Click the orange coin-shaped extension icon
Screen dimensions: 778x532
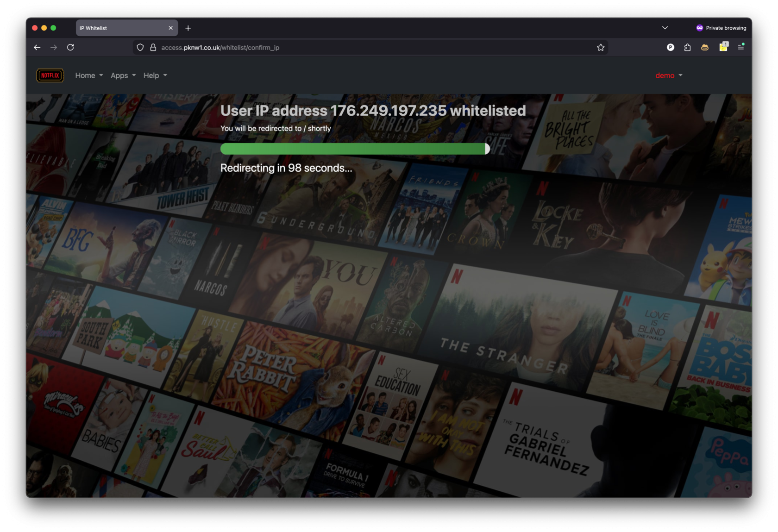tap(705, 47)
